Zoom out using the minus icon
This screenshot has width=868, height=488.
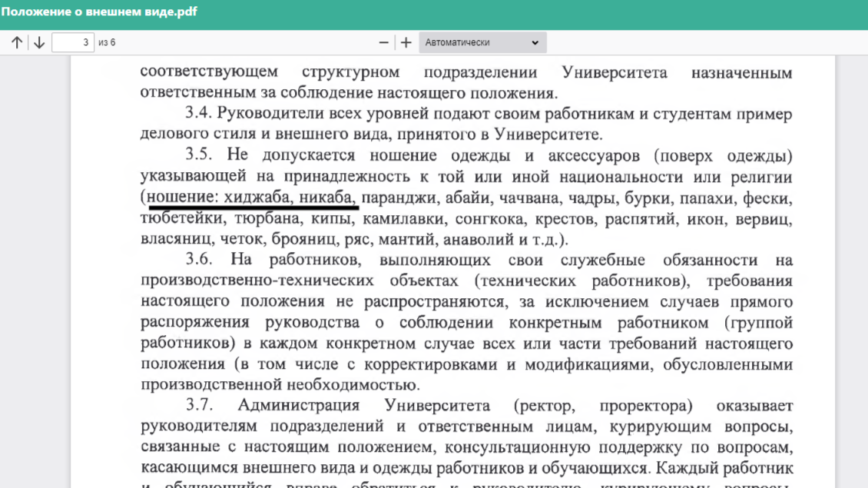click(384, 43)
